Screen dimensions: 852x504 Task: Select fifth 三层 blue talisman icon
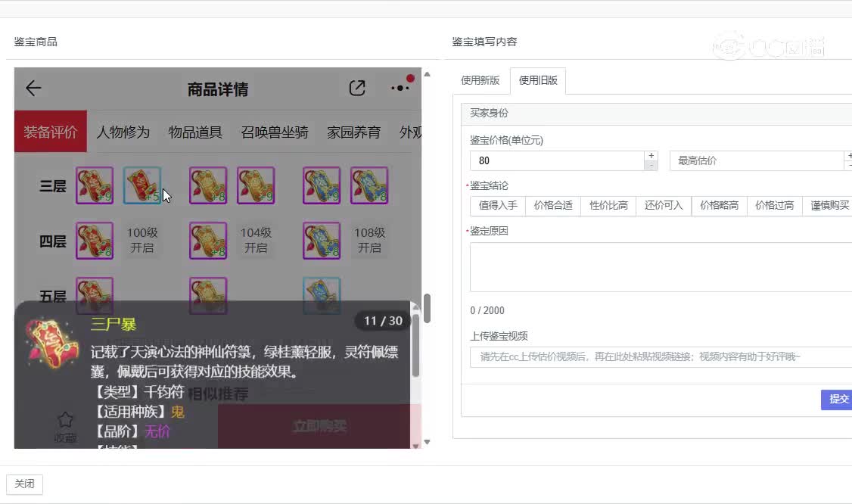322,185
